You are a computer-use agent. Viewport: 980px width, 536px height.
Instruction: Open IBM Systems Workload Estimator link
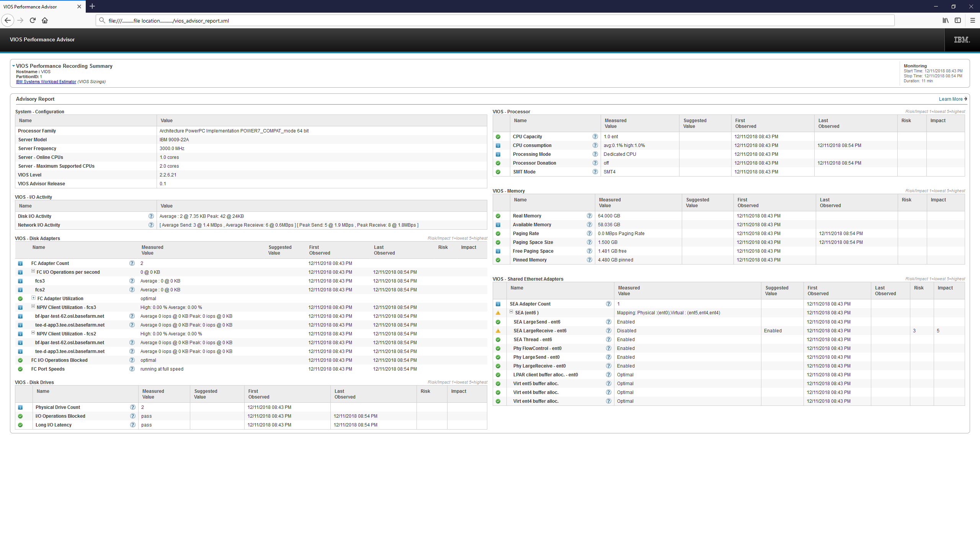pyautogui.click(x=46, y=82)
